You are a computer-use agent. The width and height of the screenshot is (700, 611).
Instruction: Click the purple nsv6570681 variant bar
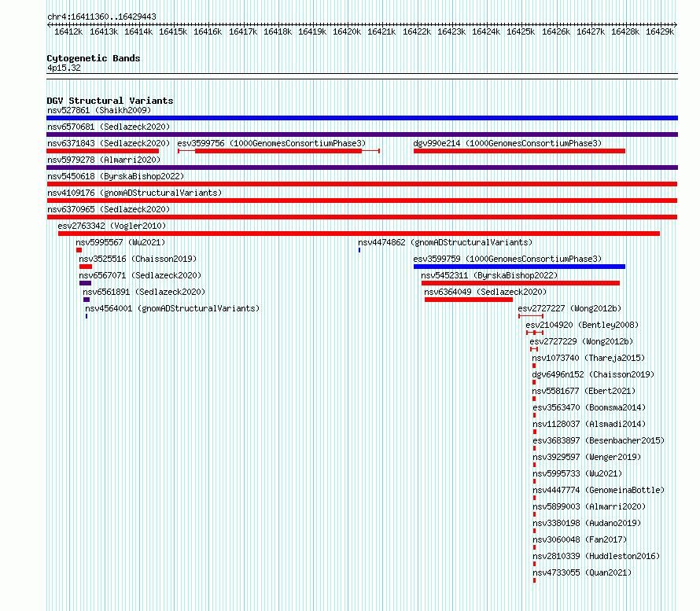point(362,134)
